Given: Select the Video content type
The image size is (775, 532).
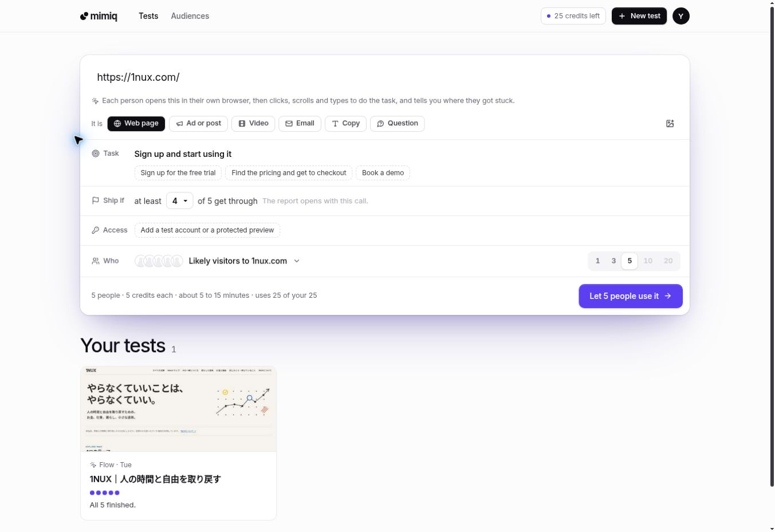Looking at the screenshot, I should (x=253, y=124).
